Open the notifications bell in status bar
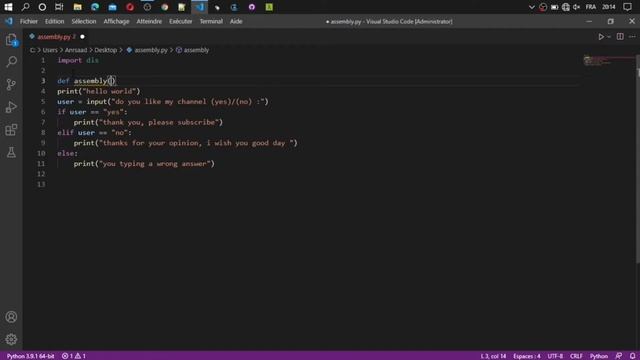 pyautogui.click(x=632, y=356)
